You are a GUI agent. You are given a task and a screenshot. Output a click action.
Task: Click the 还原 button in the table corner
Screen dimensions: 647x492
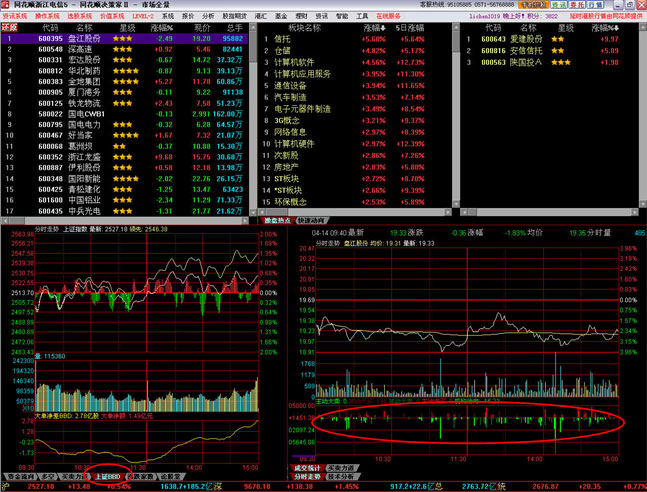coord(9,28)
